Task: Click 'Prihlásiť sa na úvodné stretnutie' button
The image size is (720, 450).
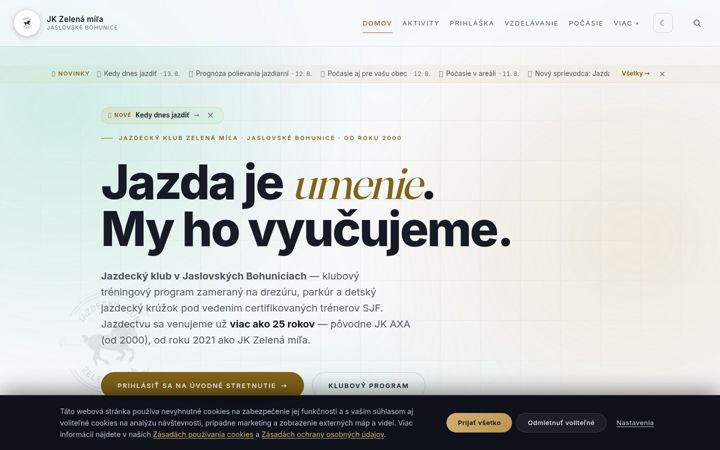Action: [x=202, y=386]
